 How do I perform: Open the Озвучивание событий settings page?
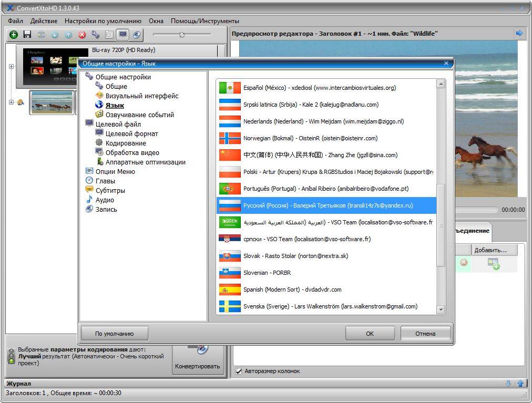pos(139,115)
